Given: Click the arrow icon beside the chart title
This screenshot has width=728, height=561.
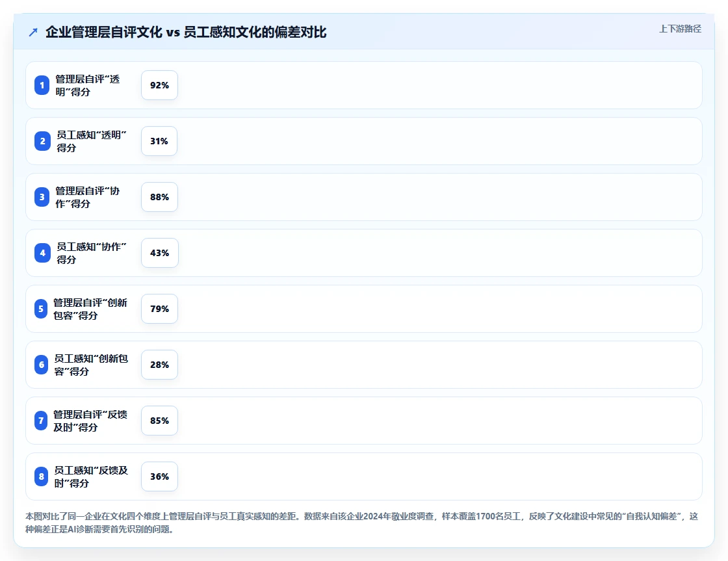Looking at the screenshot, I should 33,32.
